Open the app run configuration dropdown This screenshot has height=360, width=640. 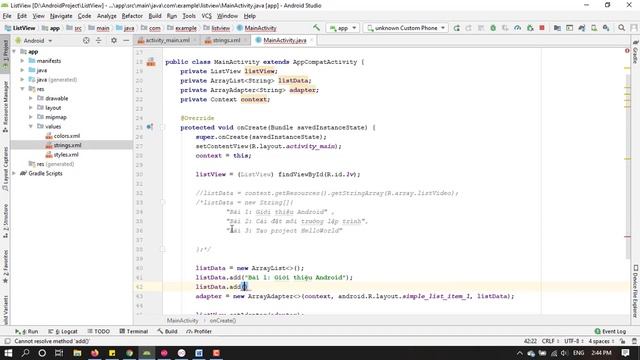pyautogui.click(x=343, y=28)
